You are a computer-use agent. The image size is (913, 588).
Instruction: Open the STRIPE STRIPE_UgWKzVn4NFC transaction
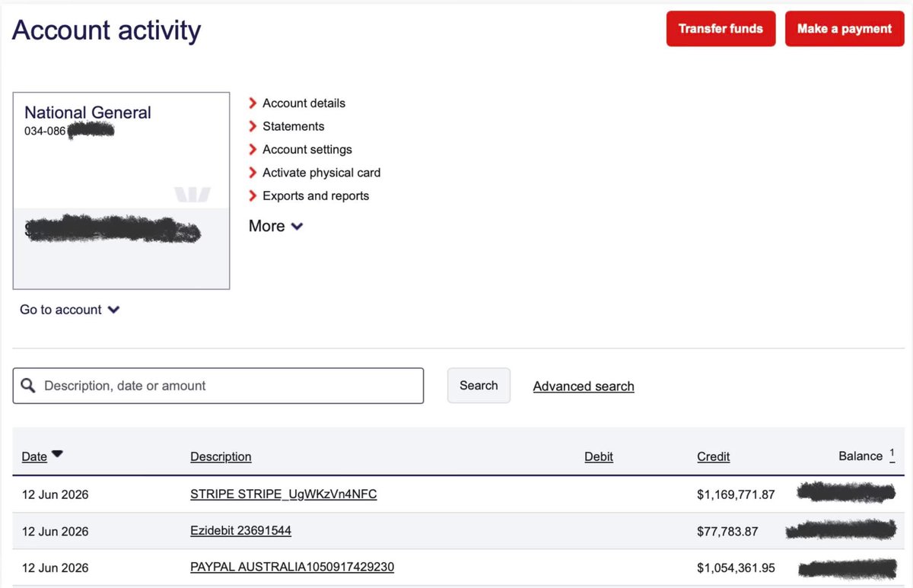(284, 494)
